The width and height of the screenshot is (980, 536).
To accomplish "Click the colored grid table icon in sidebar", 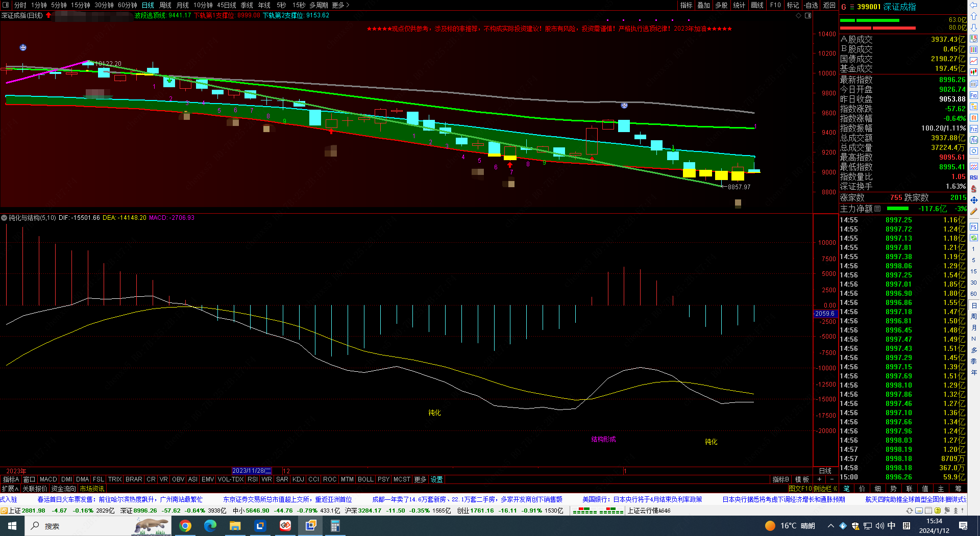I will click(974, 50).
